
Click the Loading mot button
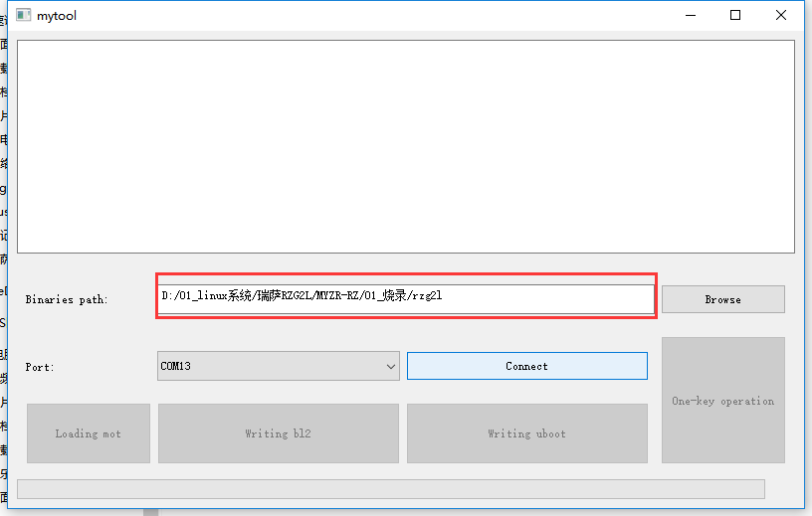click(89, 433)
